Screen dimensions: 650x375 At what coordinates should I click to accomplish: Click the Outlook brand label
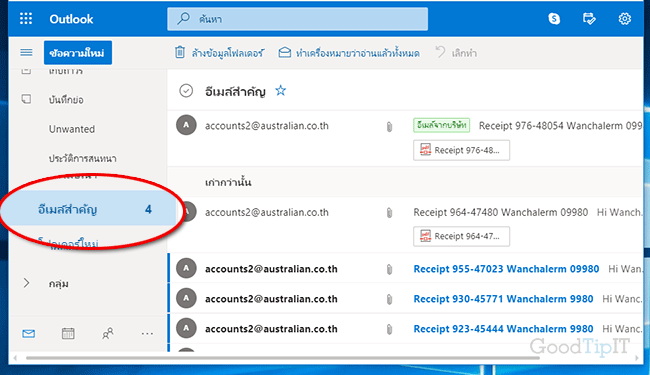[x=71, y=19]
